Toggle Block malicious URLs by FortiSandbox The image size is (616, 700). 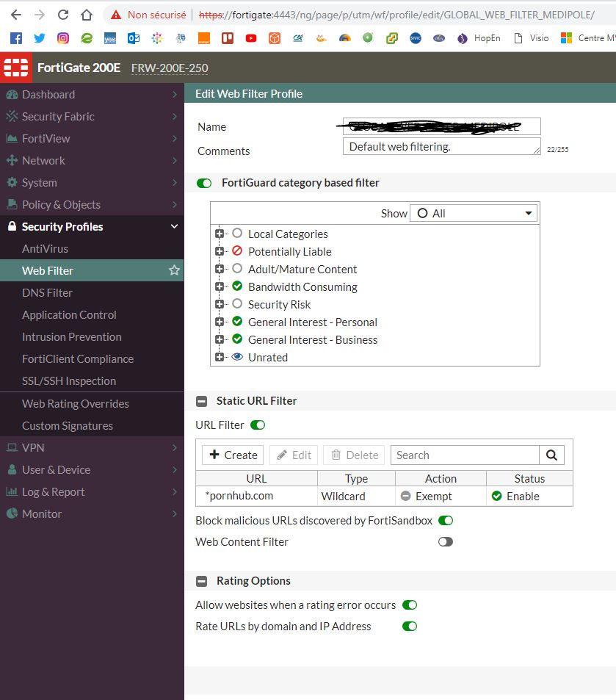click(446, 521)
